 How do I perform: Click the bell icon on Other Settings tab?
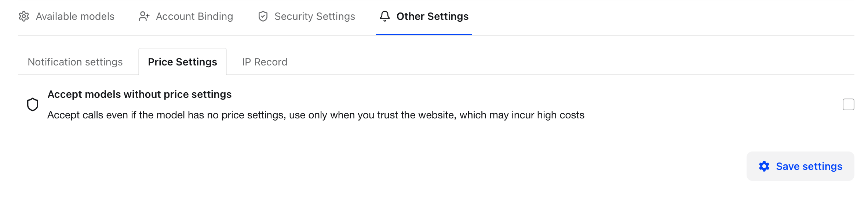384,16
